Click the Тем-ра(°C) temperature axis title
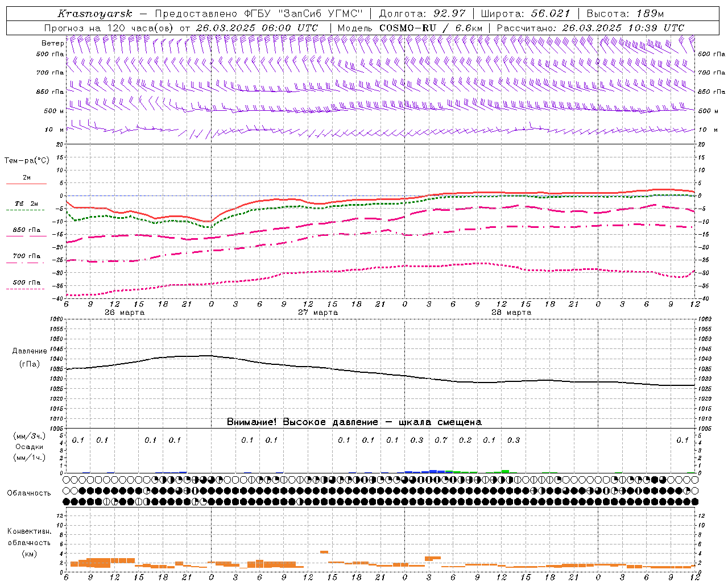The width and height of the screenshot is (728, 582). [x=27, y=161]
